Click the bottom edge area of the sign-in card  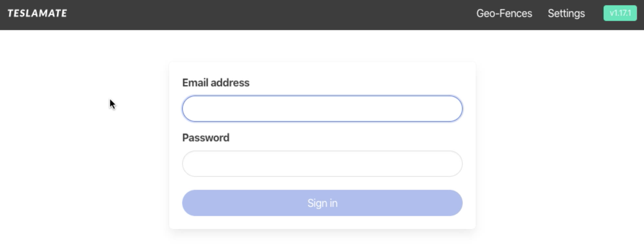pos(322,223)
